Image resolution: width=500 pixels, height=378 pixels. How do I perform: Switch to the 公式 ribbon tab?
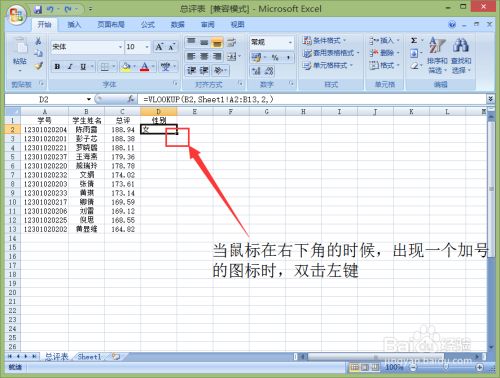pos(147,25)
